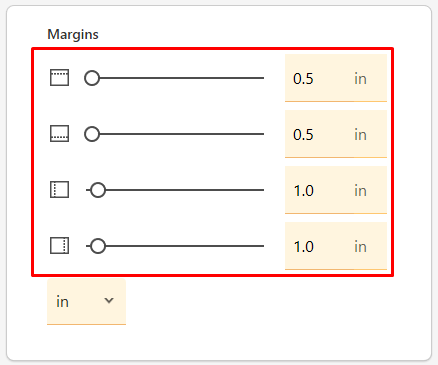The width and height of the screenshot is (438, 365).
Task: Click the bottom margin slider handle
Action: (92, 134)
